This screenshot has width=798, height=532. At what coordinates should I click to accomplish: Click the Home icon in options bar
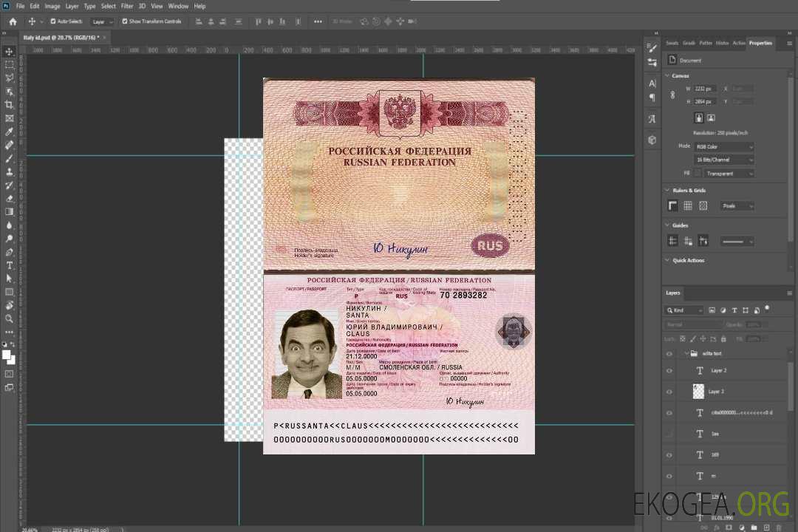13,21
